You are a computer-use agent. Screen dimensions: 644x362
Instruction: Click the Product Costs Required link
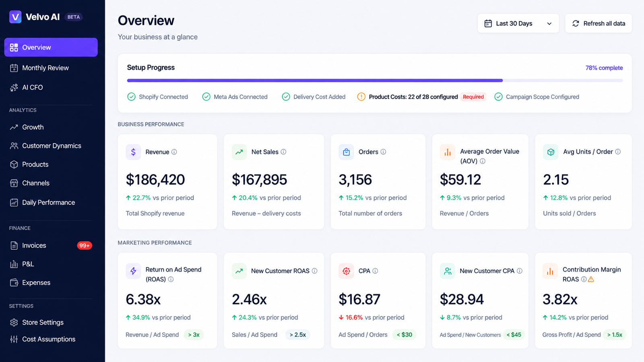[x=473, y=97]
